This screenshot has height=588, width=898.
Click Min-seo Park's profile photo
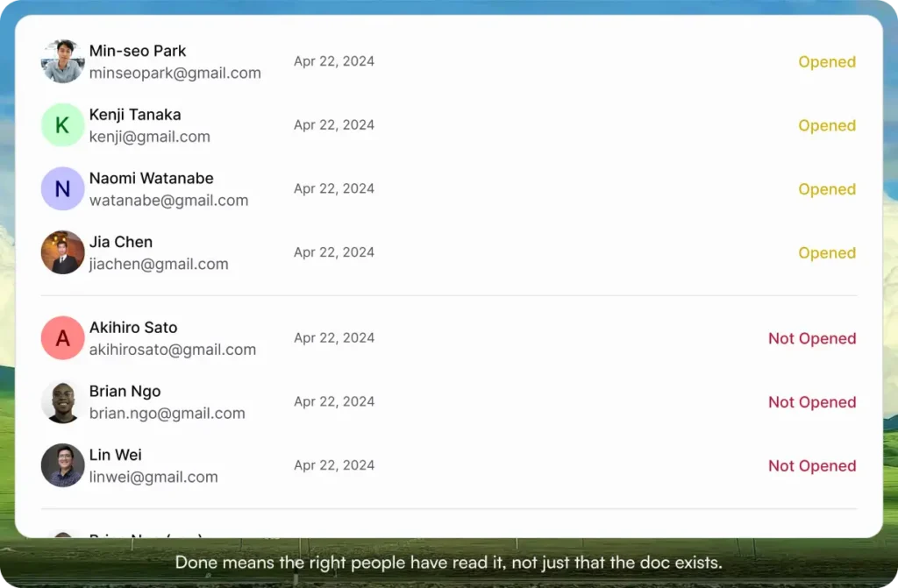coord(63,61)
